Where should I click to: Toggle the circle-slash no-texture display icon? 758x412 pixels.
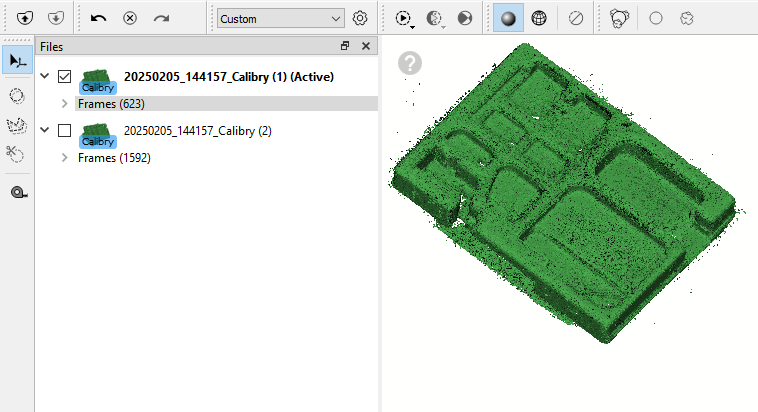coord(576,18)
